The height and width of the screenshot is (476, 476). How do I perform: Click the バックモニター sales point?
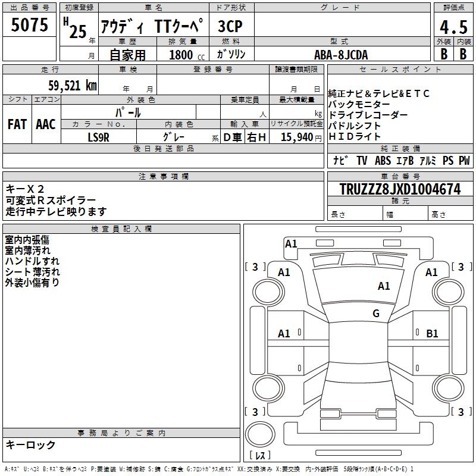tap(359, 104)
